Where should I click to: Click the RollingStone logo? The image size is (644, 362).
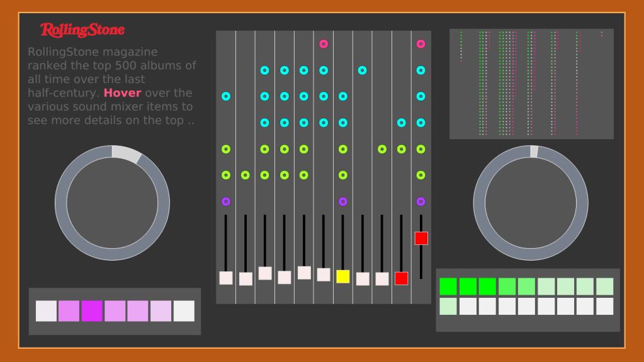pyautogui.click(x=82, y=30)
